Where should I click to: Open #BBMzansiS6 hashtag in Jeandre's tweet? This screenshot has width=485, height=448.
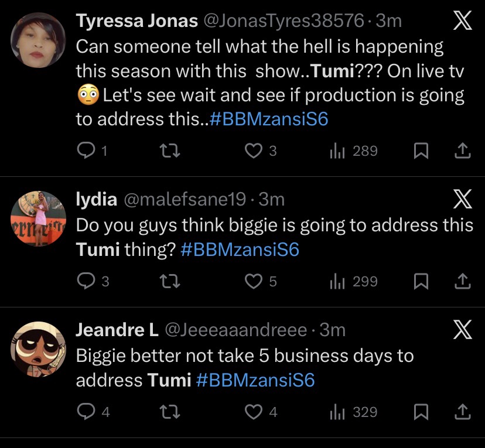click(x=255, y=381)
